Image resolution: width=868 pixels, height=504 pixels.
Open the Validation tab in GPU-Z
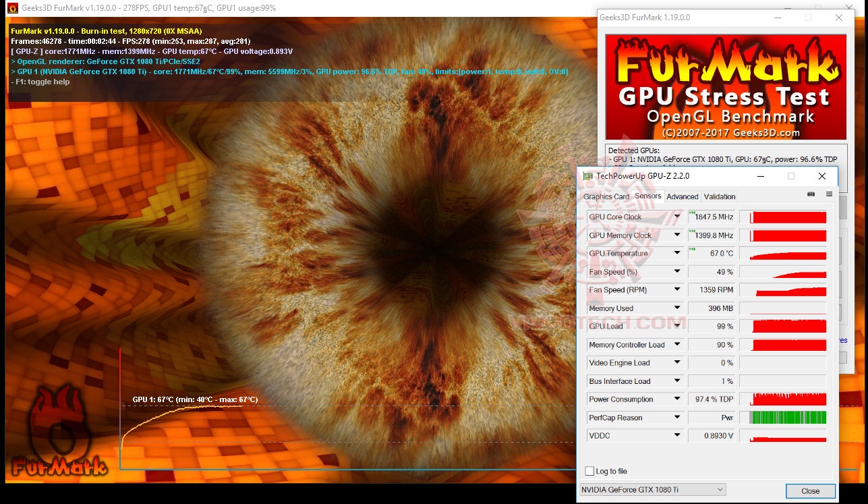coord(719,196)
